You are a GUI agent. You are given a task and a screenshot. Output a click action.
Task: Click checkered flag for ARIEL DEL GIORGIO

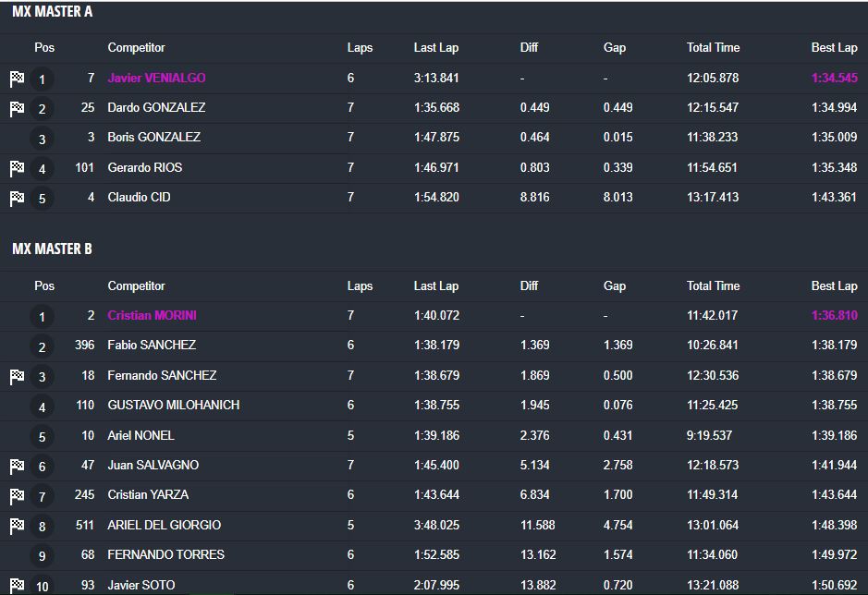click(x=17, y=526)
